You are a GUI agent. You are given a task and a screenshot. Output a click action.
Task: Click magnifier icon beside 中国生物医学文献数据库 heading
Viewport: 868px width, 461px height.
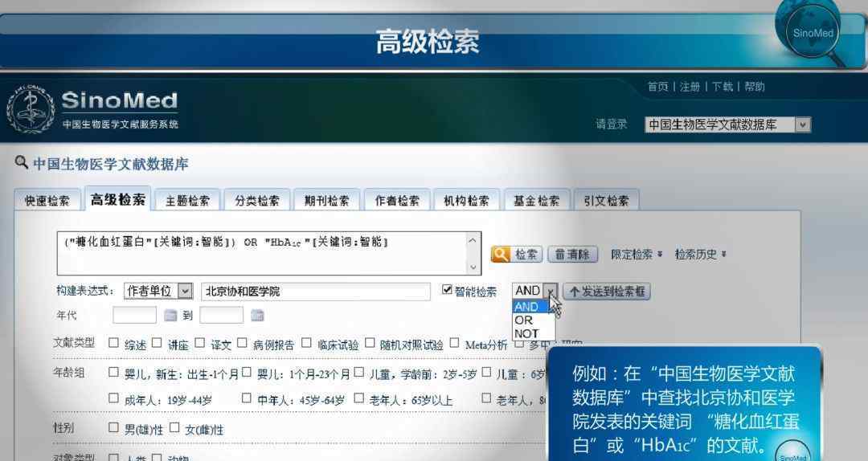pyautogui.click(x=21, y=162)
